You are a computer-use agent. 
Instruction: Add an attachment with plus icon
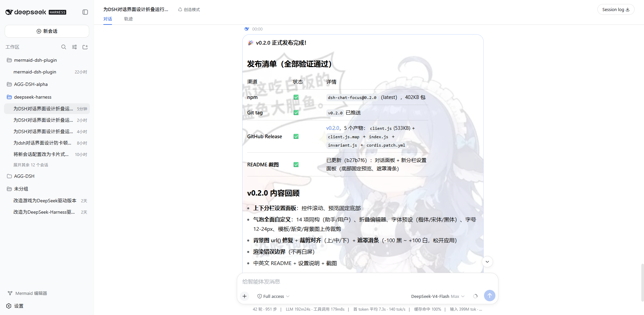(245, 296)
